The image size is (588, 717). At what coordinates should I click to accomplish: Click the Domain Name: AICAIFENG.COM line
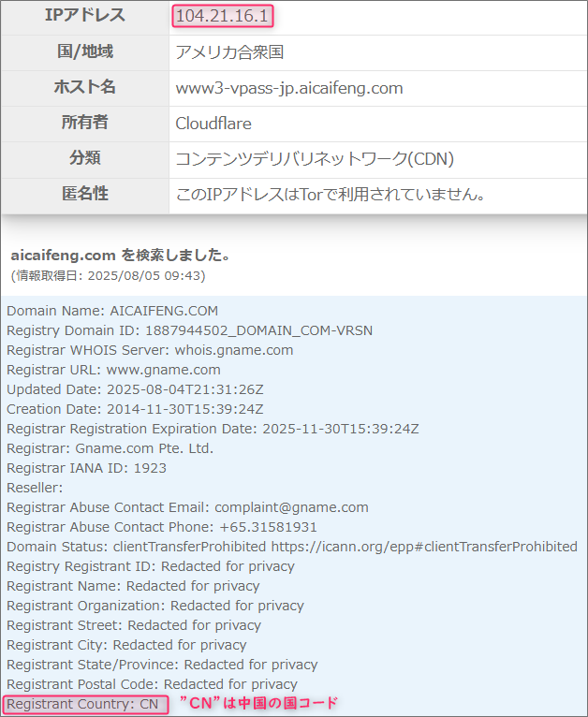click(112, 311)
